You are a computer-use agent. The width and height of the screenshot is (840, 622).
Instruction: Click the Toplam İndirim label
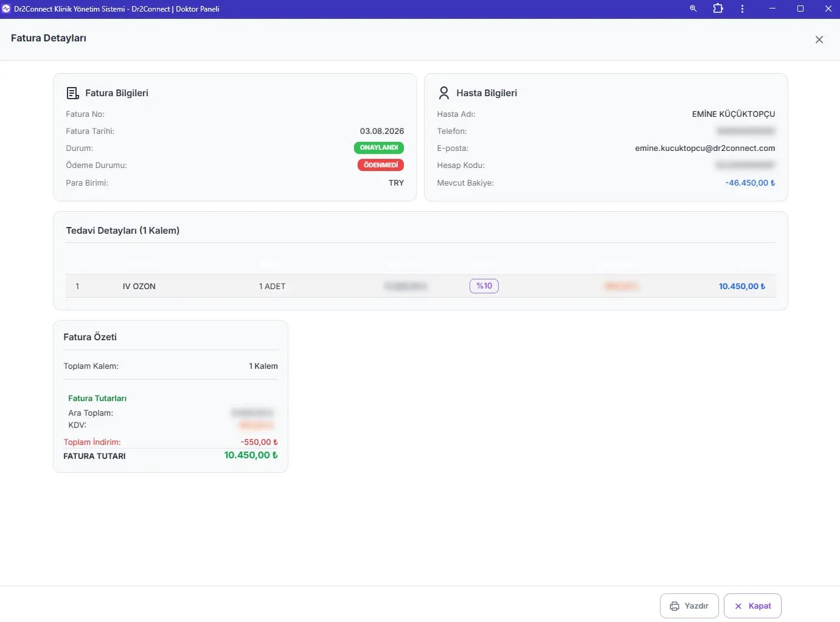92,442
